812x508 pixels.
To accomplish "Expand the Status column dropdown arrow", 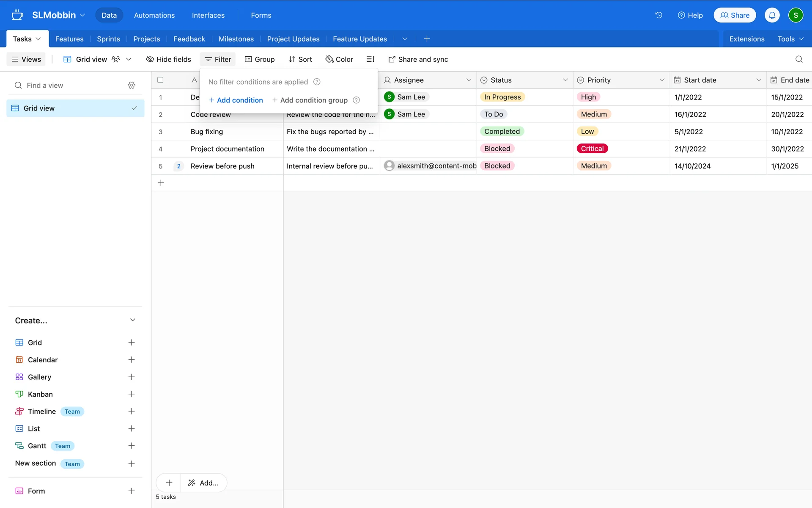I will pos(565,80).
